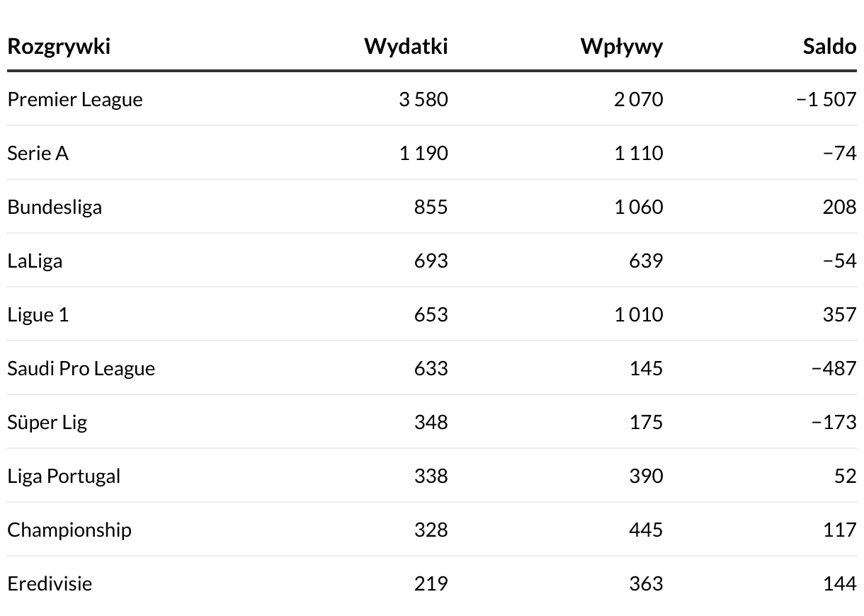Click the Wpływy column header
This screenshot has width=864, height=616.
point(622,47)
